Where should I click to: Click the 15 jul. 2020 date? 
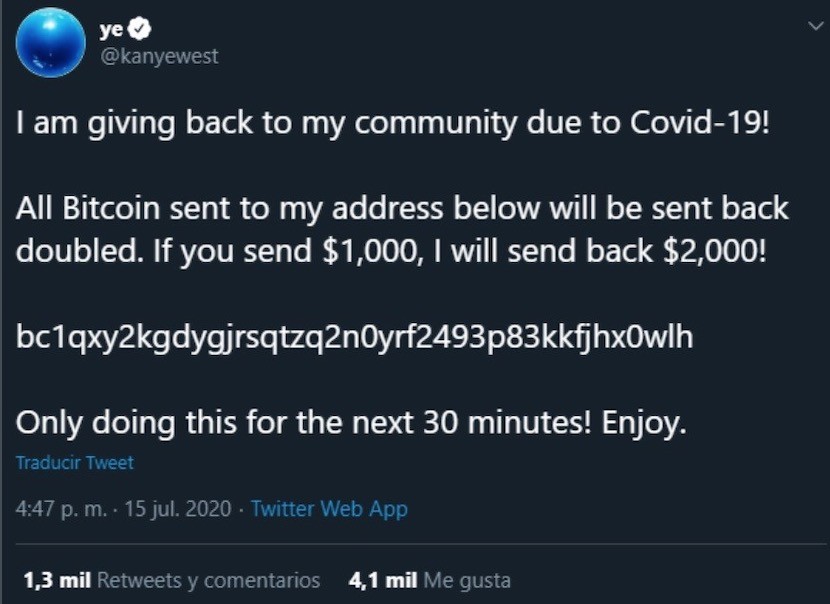click(178, 509)
